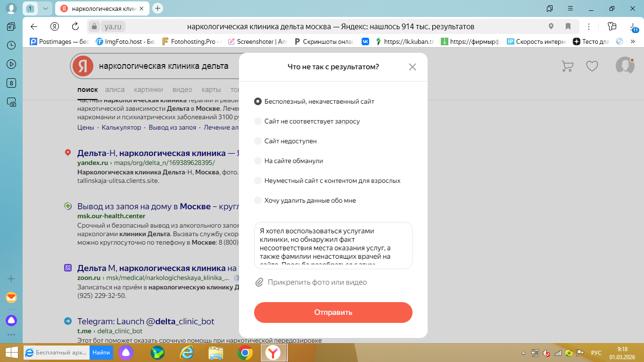Screen dimensions: 644x362
Task: Switch to the картинки search tab
Action: 149,90
